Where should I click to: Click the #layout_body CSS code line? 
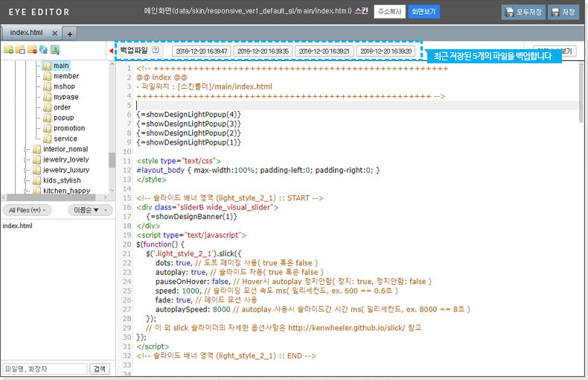[258, 171]
